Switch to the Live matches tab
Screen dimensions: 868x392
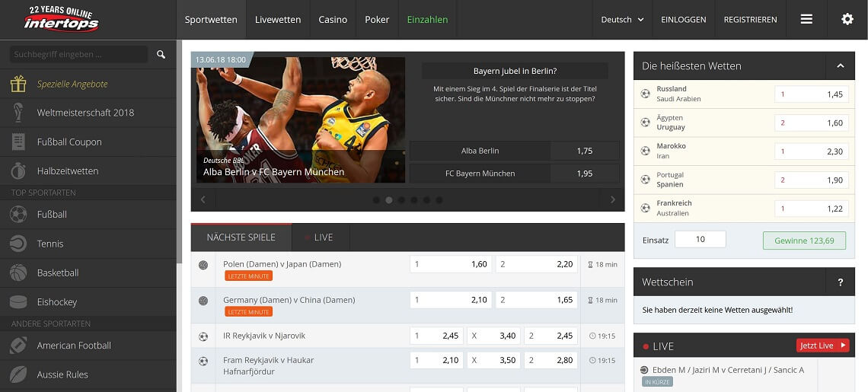click(x=321, y=237)
